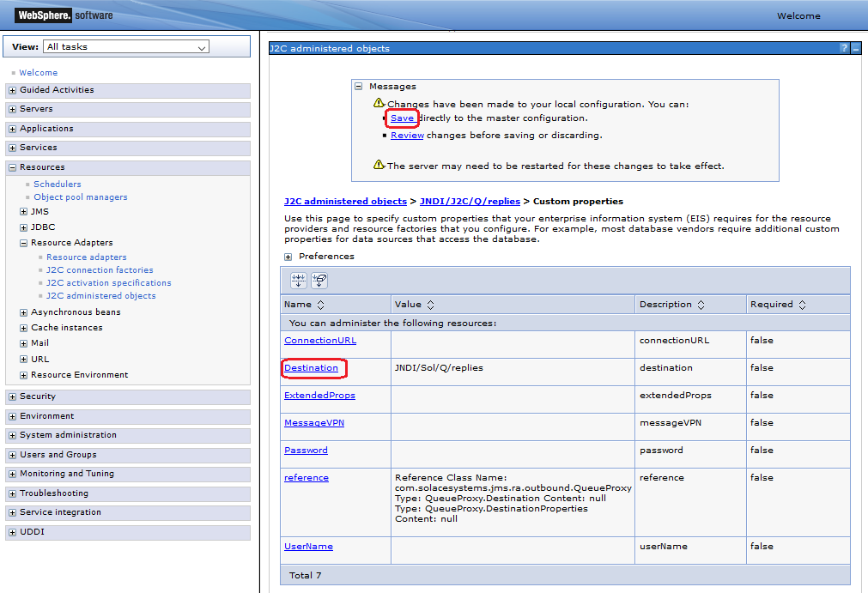Expand the JDBC tree node
Viewport: 868px width, 593px height.
(23, 227)
